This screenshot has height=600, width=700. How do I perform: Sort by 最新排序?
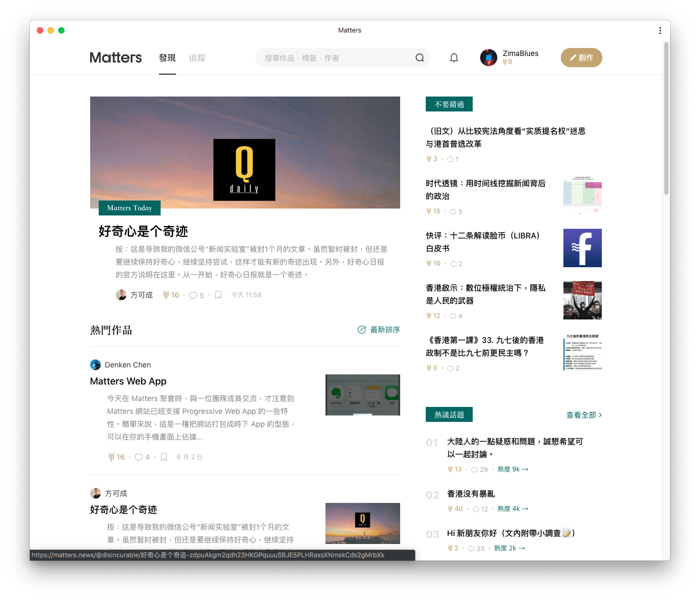(379, 330)
